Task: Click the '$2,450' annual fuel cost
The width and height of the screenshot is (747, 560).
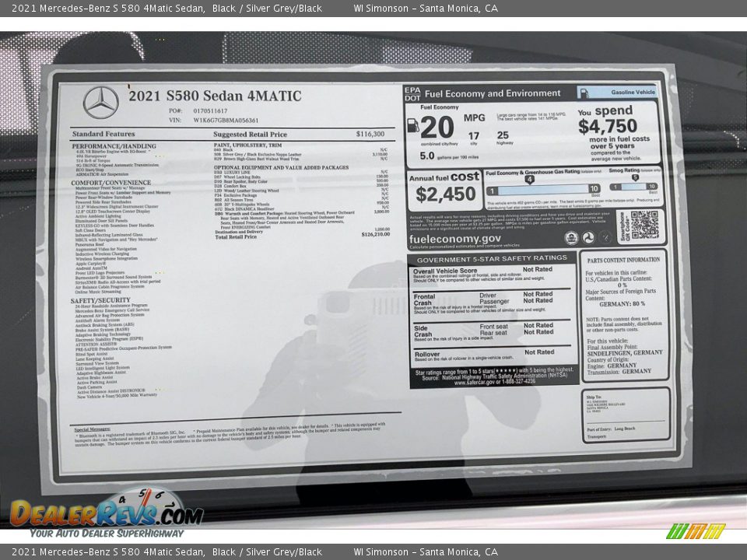Action: [x=445, y=194]
